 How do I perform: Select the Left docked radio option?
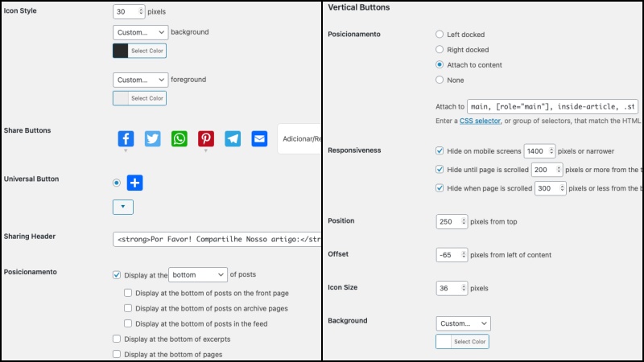click(x=440, y=34)
